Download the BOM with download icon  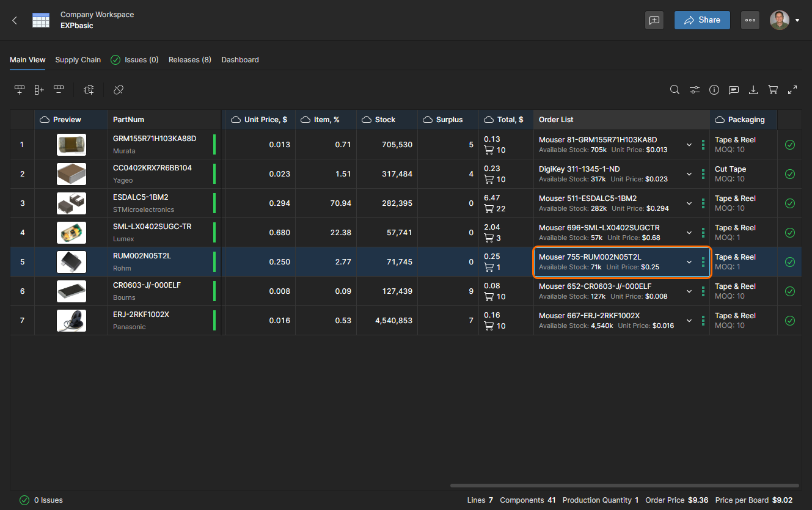753,90
